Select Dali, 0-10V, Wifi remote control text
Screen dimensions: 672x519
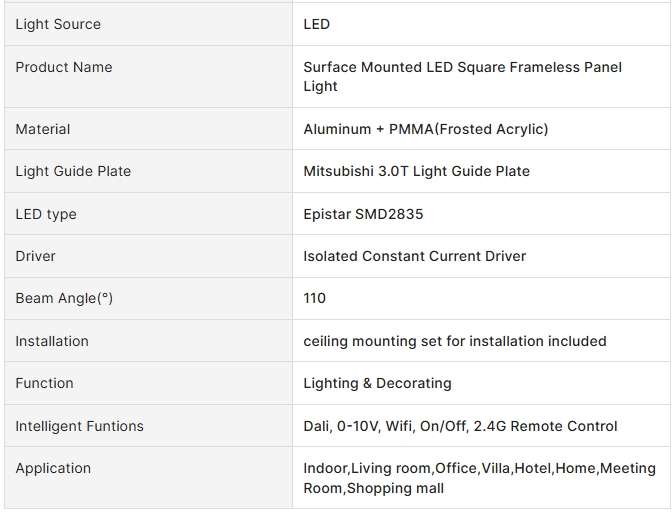(460, 426)
